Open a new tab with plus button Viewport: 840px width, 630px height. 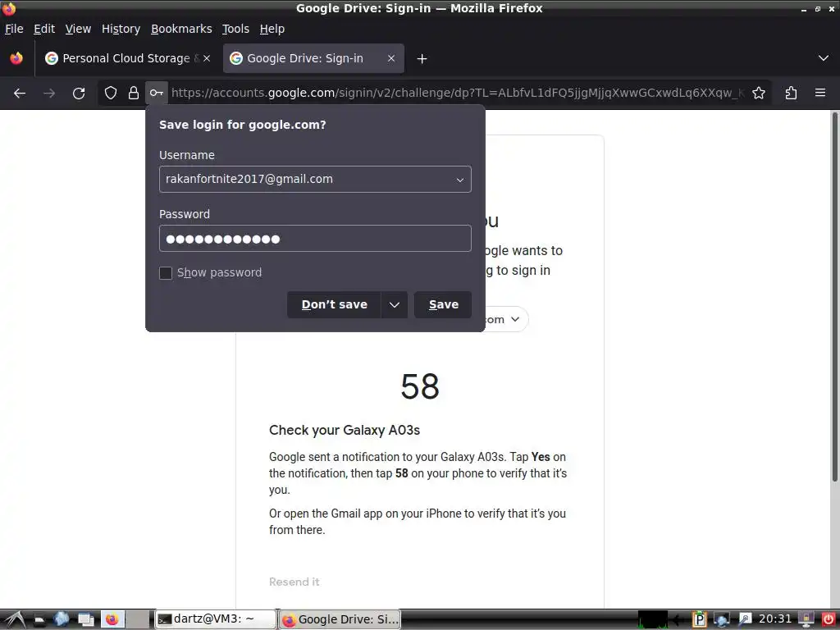[422, 58]
